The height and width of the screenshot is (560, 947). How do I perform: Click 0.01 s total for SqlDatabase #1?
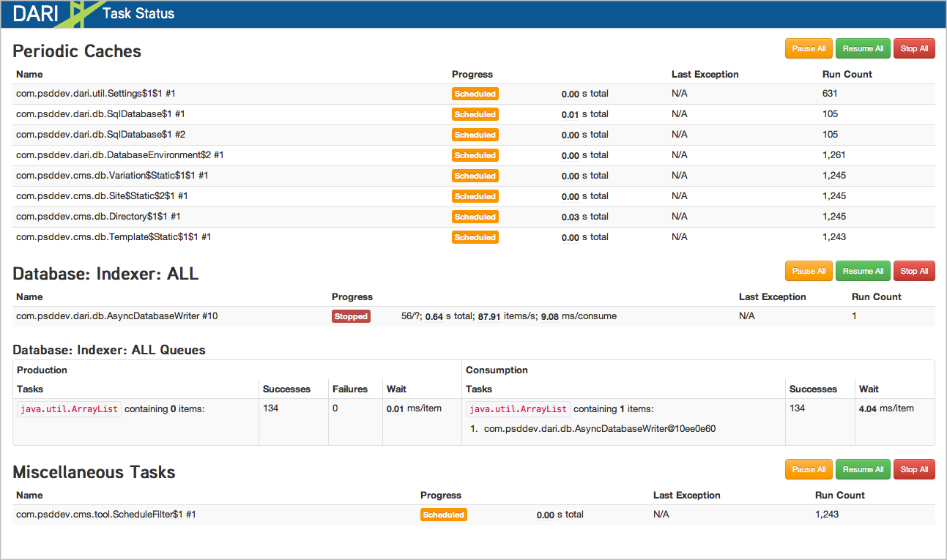[585, 114]
